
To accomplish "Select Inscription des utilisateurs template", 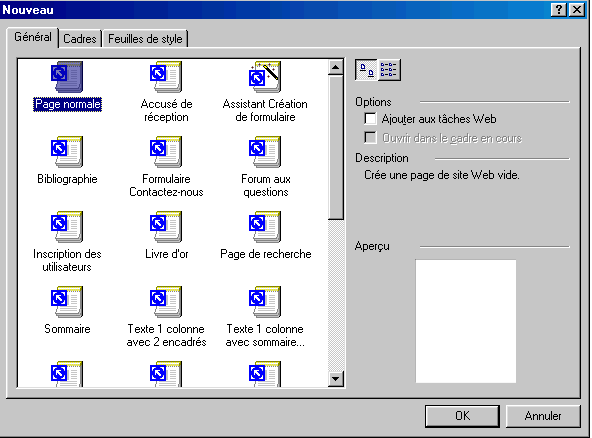I will 67,227.
